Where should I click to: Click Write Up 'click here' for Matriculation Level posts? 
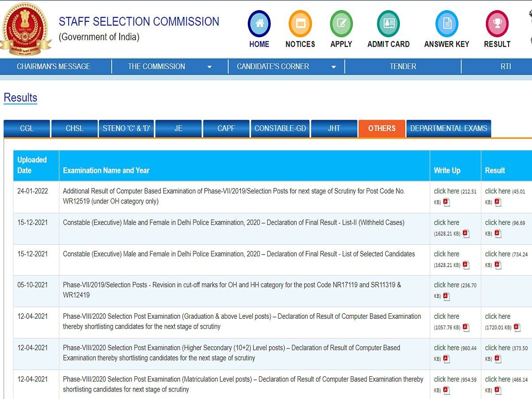[446, 379]
